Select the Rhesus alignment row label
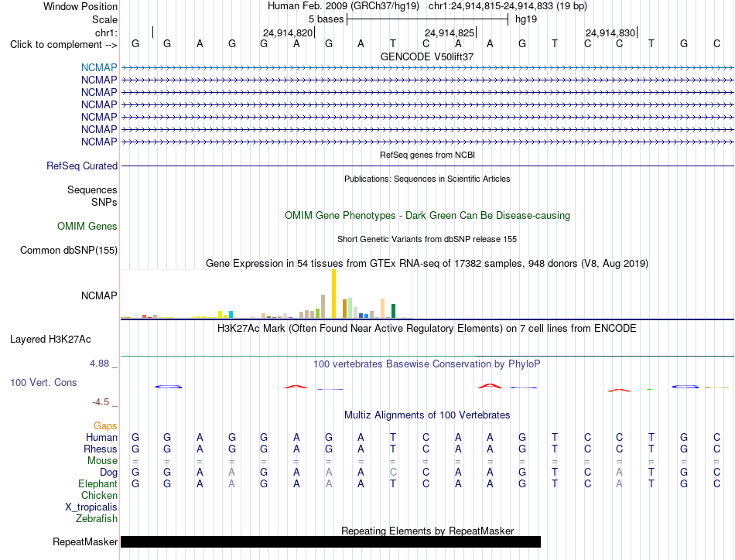 [x=101, y=449]
